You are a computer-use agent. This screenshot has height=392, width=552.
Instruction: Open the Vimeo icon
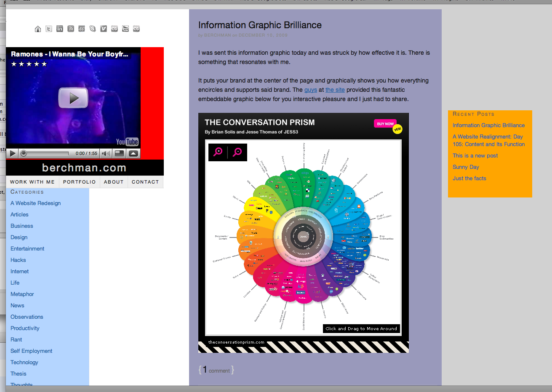(104, 29)
